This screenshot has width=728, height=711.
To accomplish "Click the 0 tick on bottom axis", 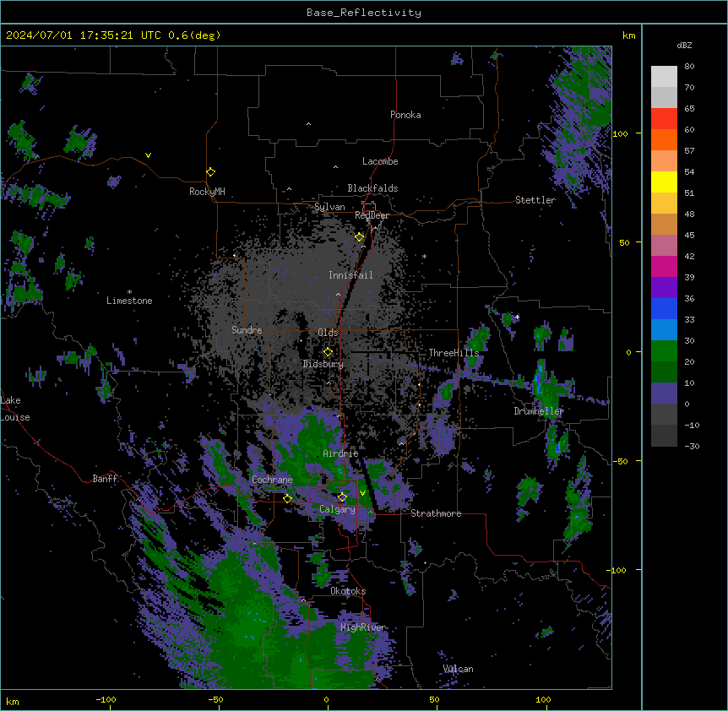I will click(326, 699).
